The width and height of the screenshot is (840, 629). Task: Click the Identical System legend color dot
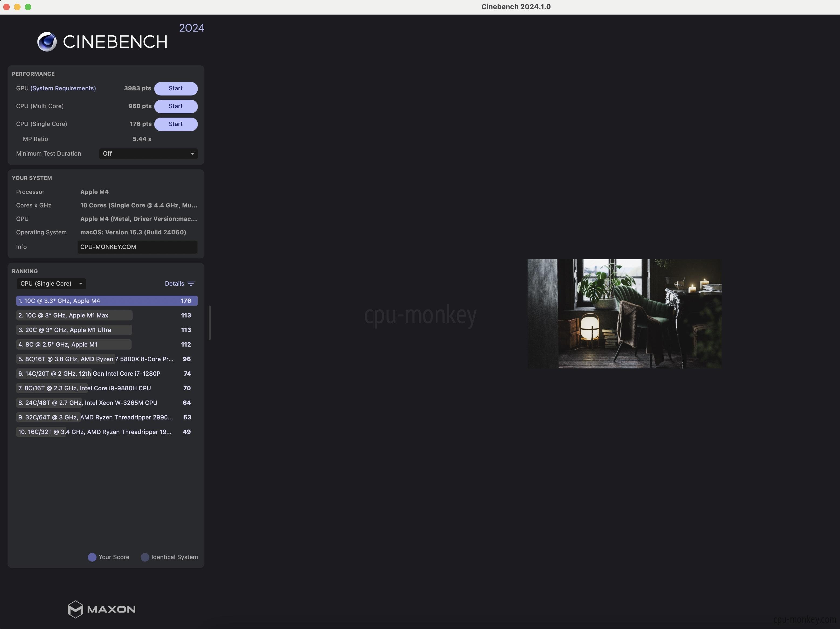point(145,557)
